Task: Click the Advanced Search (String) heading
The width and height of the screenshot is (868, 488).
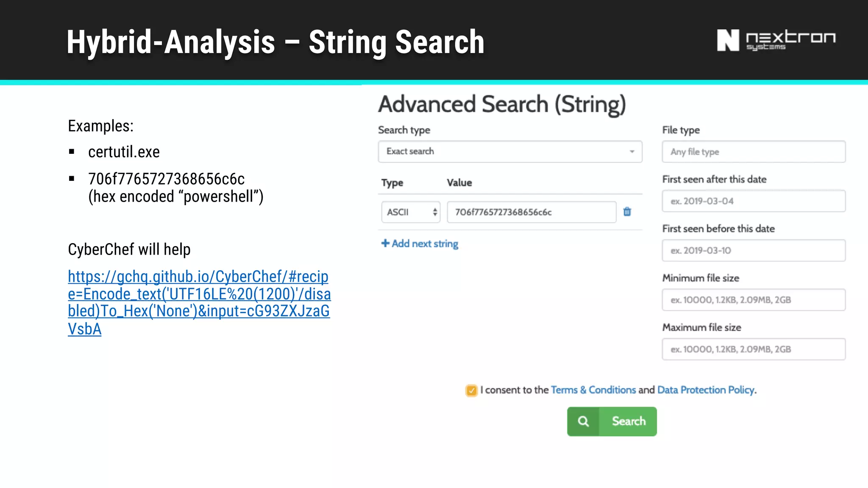Action: [502, 105]
